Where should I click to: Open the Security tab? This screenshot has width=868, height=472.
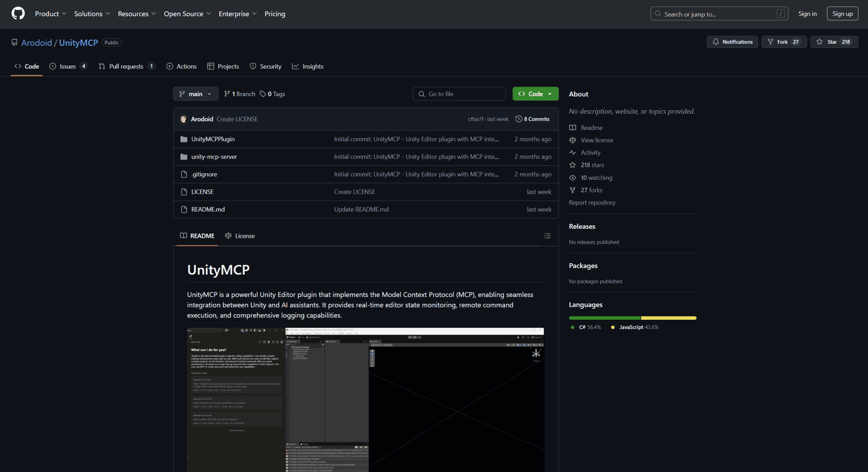pos(265,66)
